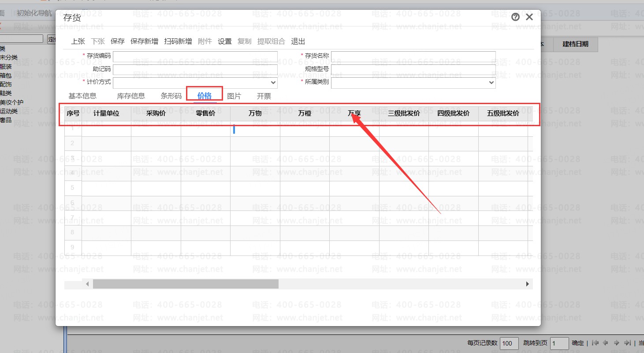Click the 五级批发价 column header
Image resolution: width=644 pixels, height=353 pixels.
[503, 113]
